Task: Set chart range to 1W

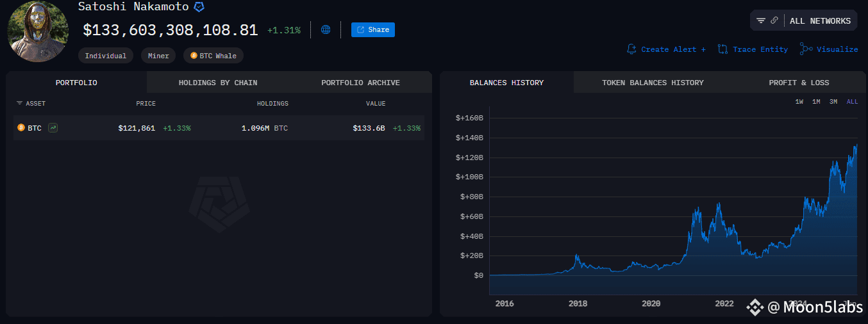Action: 799,102
